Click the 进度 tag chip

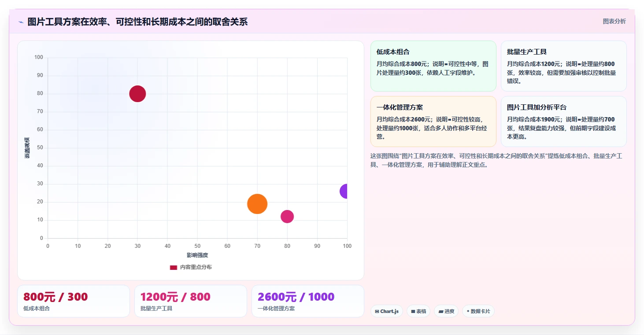446,311
